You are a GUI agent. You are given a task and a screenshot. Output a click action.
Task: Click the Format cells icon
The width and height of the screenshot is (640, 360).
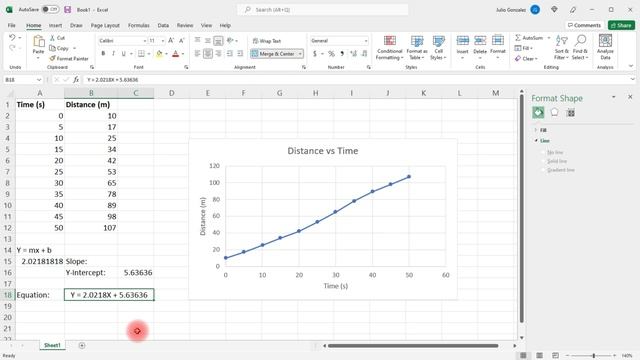point(498,40)
